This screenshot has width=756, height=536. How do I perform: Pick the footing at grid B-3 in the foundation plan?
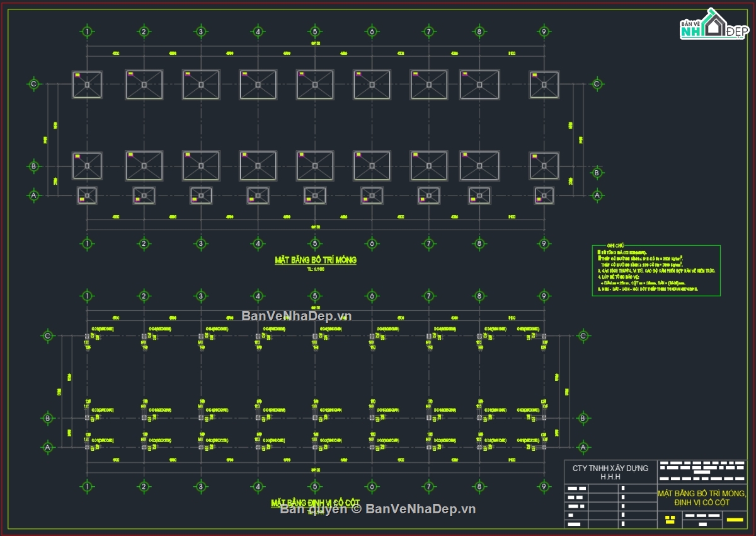(x=201, y=166)
